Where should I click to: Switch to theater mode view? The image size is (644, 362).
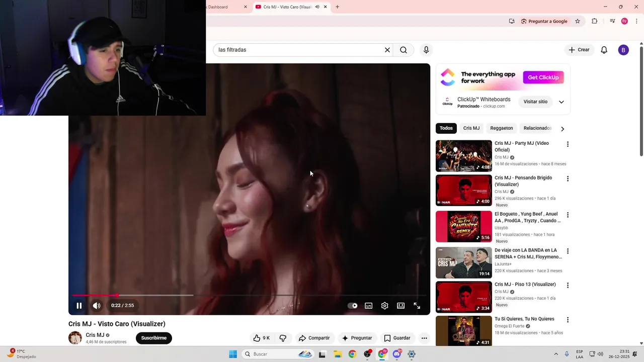pyautogui.click(x=401, y=306)
